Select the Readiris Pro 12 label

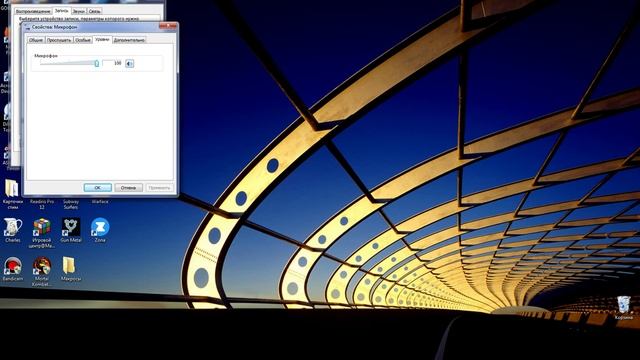coord(42,204)
